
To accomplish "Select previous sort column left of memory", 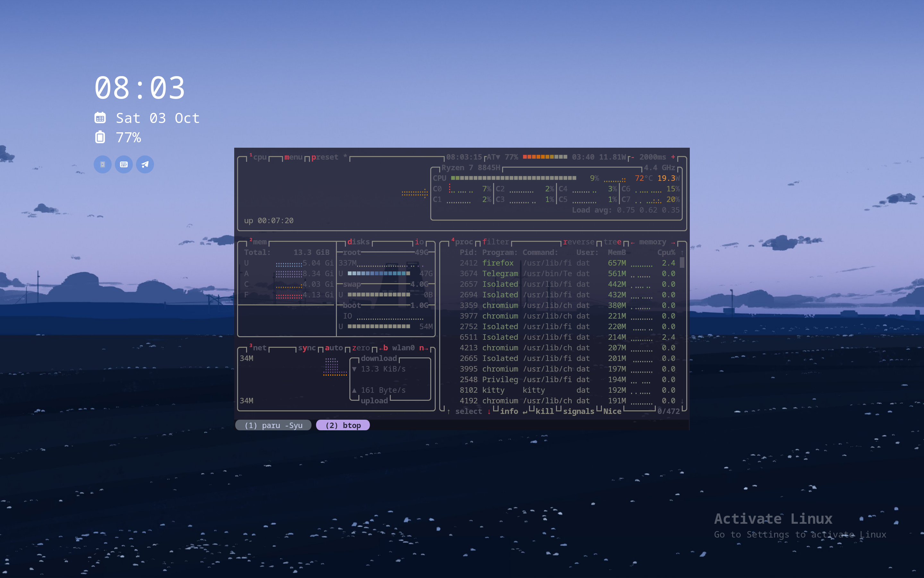I will tap(633, 242).
